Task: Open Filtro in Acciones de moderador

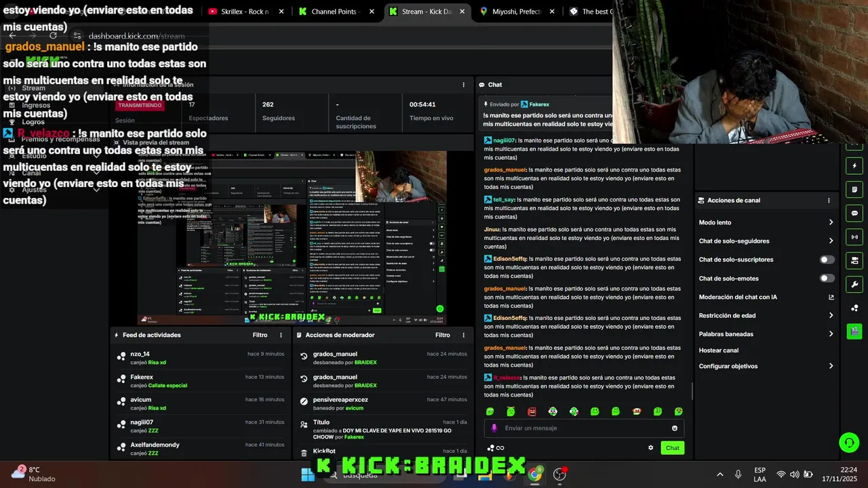Action: click(x=442, y=335)
